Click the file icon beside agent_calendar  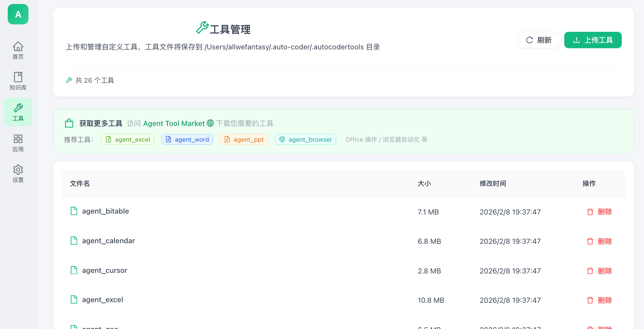tap(74, 241)
